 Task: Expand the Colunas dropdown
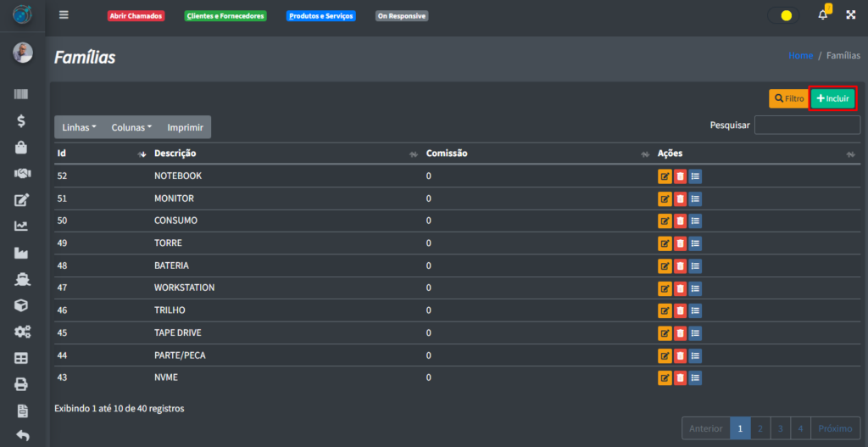[131, 127]
